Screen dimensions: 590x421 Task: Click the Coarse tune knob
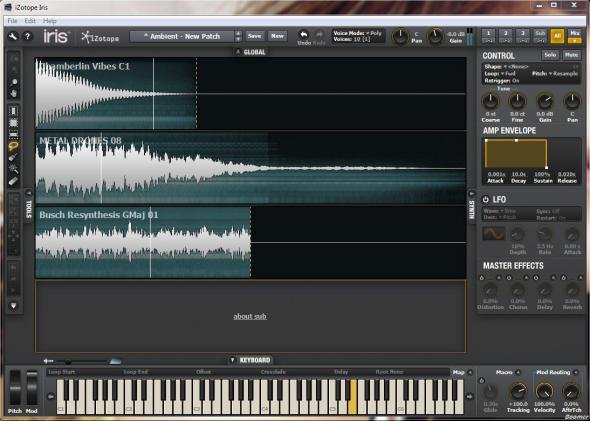(490, 101)
